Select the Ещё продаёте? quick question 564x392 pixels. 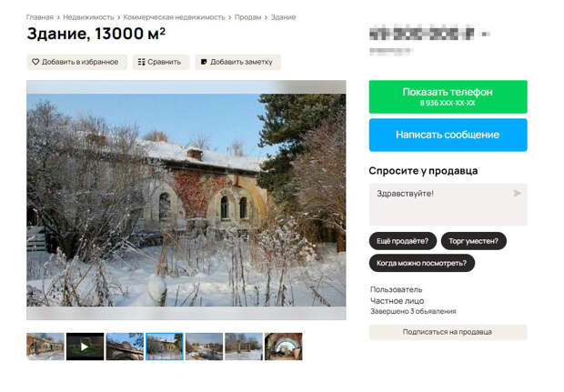tap(402, 241)
